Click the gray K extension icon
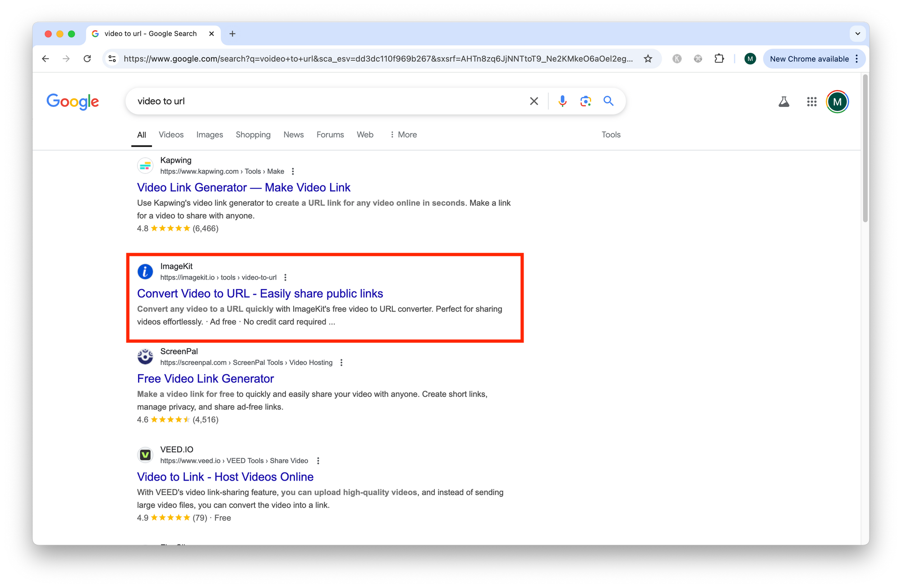902x588 pixels. pos(677,59)
